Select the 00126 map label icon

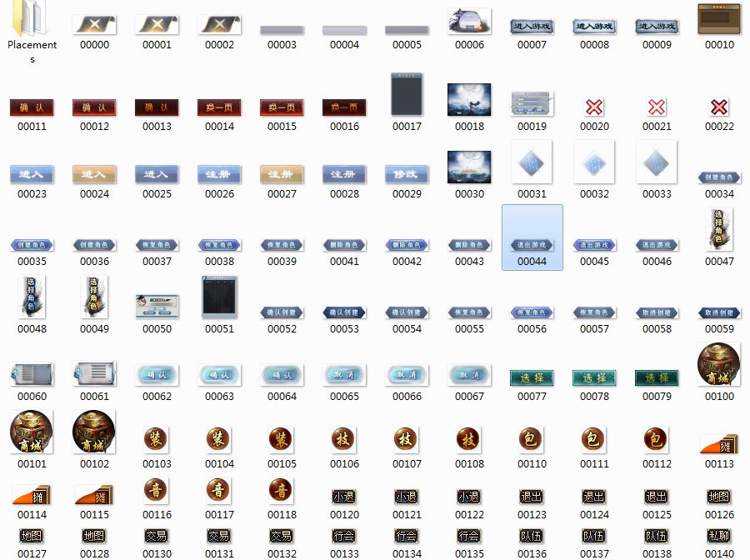(x=719, y=497)
